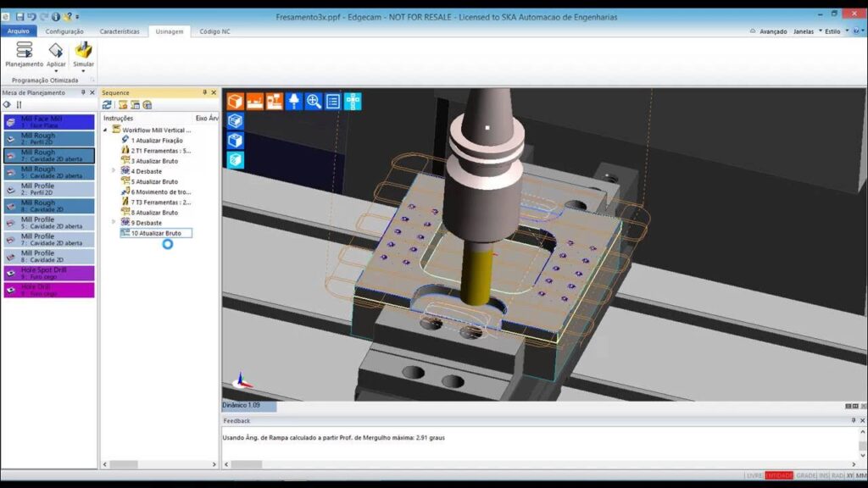868x488 pixels.
Task: Click the orange cube icon in viewport toolbar
Action: [235, 102]
